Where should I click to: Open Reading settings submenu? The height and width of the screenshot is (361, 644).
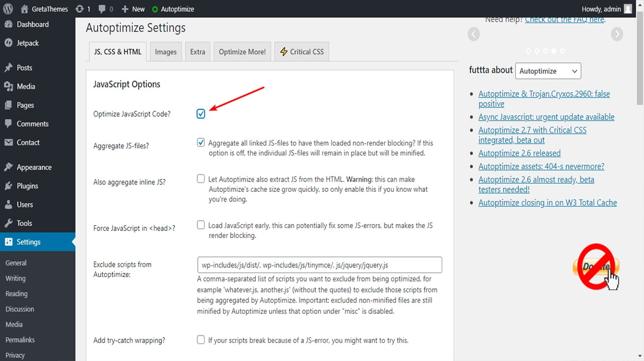16,294
